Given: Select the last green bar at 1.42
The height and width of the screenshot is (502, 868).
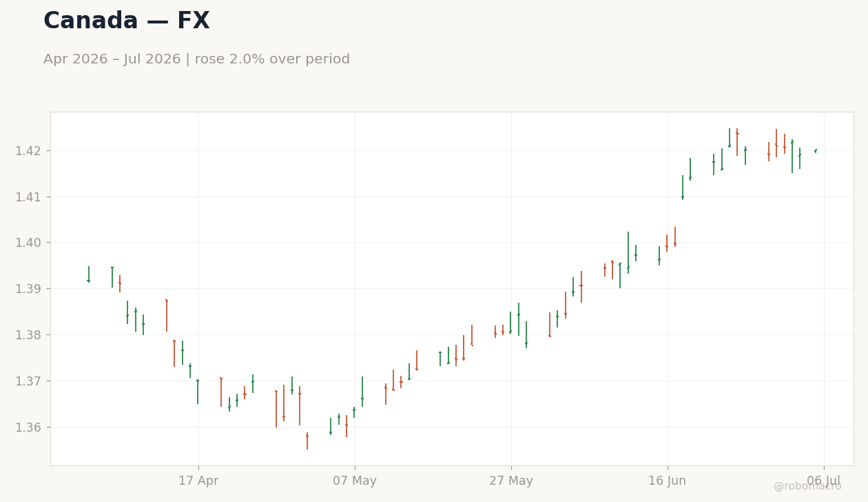Looking at the screenshot, I should coord(816,151).
